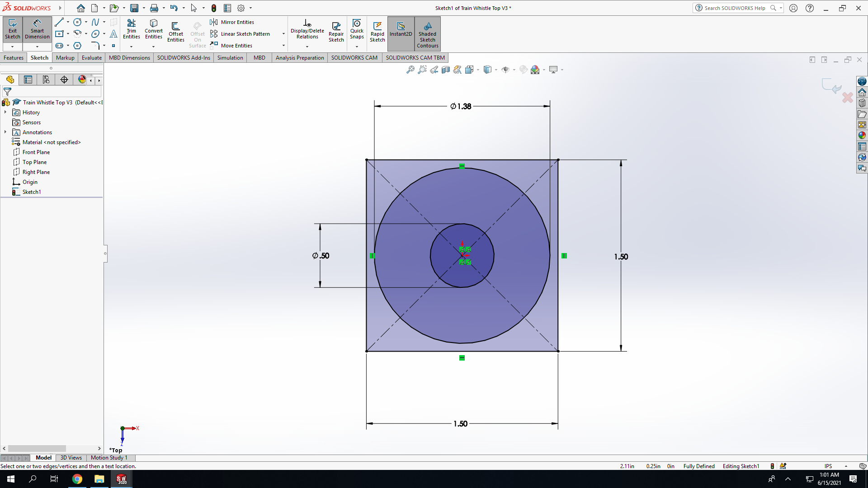Toggle the Smart Dimension tool
868x488 pixels.
(x=37, y=29)
